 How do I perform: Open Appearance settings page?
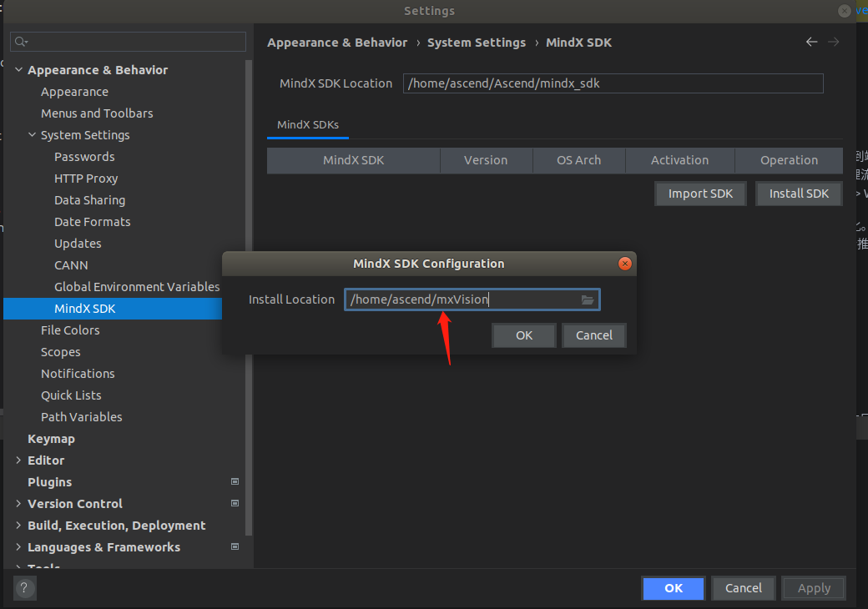point(74,92)
